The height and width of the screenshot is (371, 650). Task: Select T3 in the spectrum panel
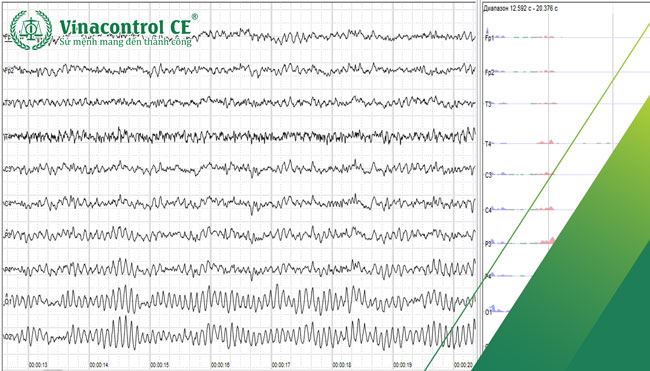point(488,104)
